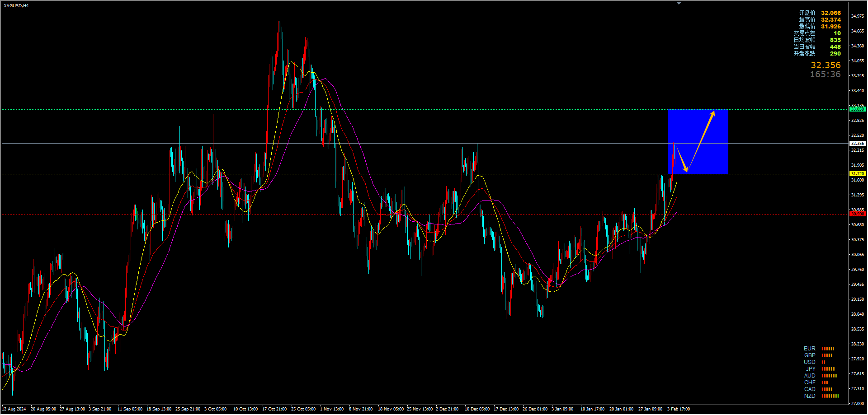Image resolution: width=868 pixels, height=415 pixels.
Task: Click the daily average range value 835
Action: point(835,40)
